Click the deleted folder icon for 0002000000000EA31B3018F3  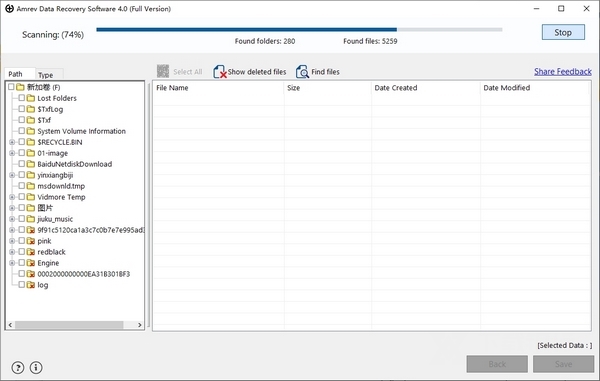coord(31,274)
